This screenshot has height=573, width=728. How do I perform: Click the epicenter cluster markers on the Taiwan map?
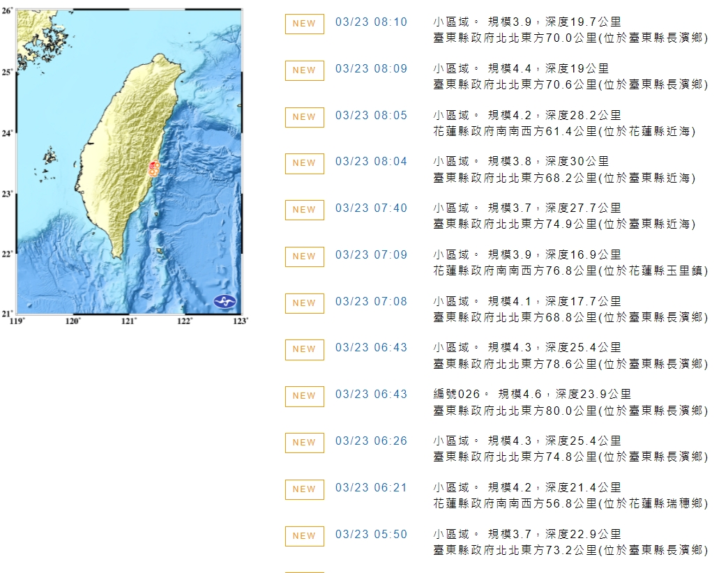(154, 169)
